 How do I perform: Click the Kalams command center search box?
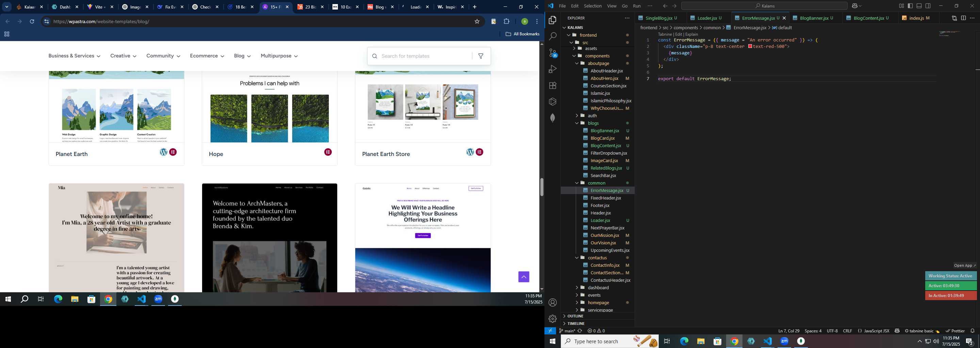[764, 6]
